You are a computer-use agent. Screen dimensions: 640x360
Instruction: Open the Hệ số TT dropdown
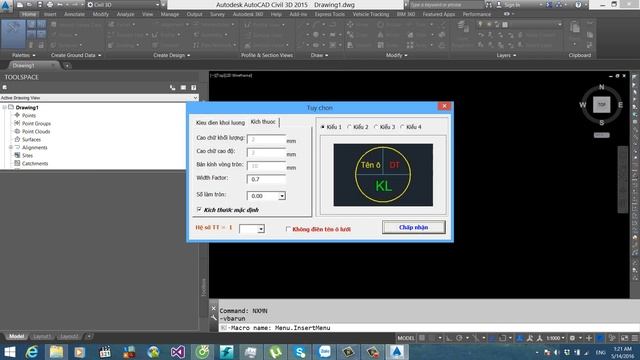[x=261, y=229]
